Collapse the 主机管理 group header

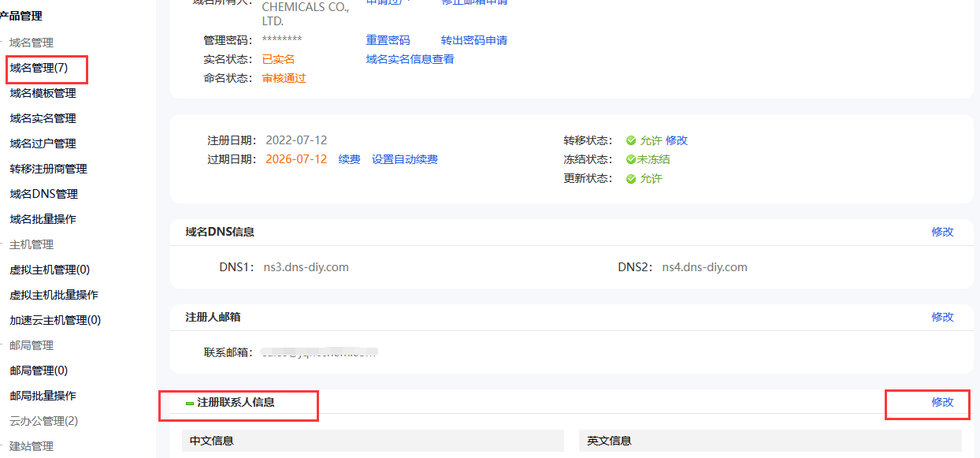tap(32, 244)
